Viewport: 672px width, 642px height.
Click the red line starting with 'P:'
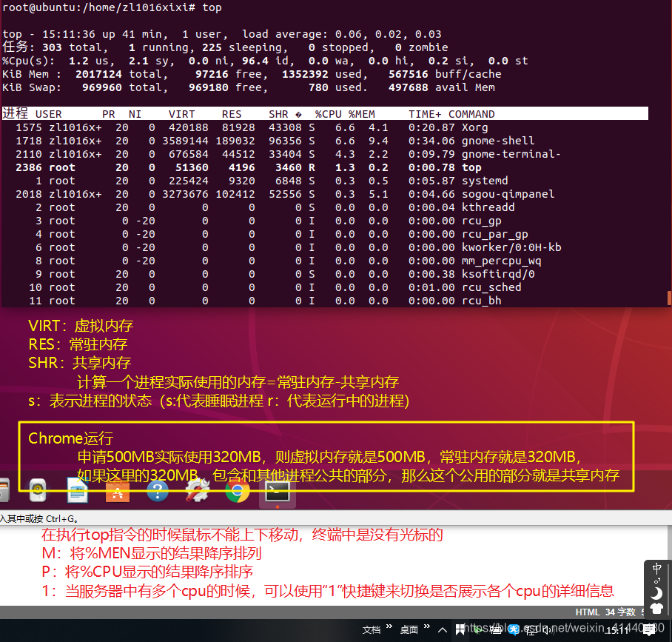coord(147,572)
